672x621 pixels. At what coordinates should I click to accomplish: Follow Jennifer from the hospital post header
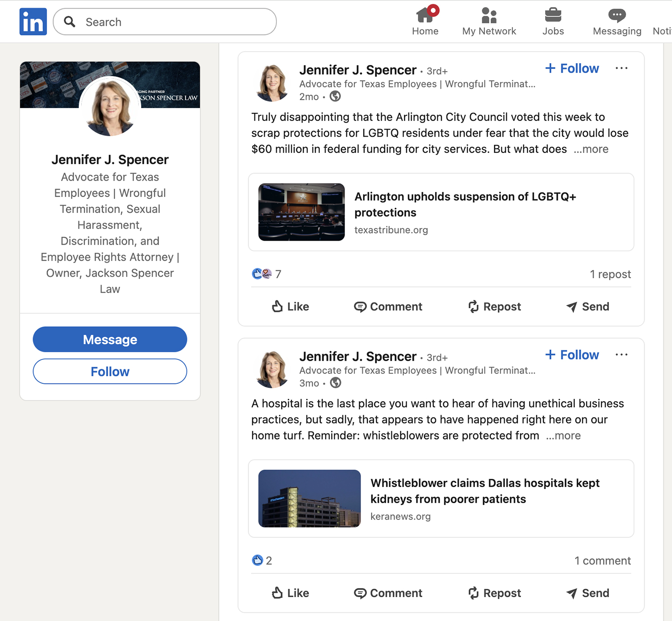(572, 355)
